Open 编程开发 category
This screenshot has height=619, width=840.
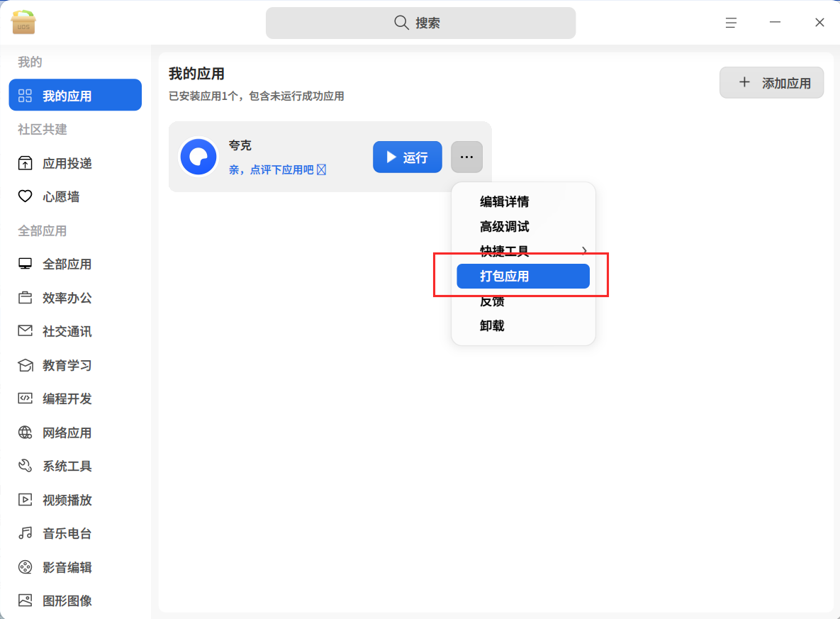tap(76, 398)
